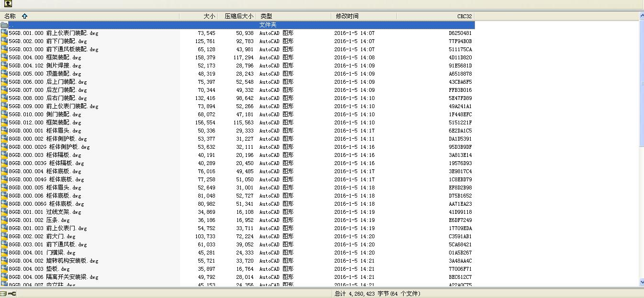The height and width of the screenshot is (298, 644).
Task: Select file 8GGD.003.001 前下通风板.dwg
Action: (x=47, y=244)
